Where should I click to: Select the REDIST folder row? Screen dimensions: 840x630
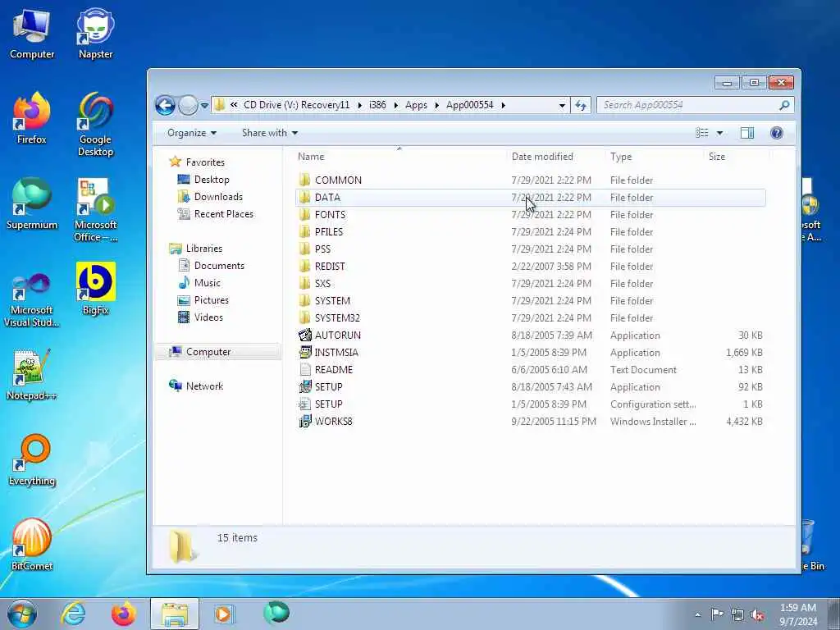tap(531, 267)
